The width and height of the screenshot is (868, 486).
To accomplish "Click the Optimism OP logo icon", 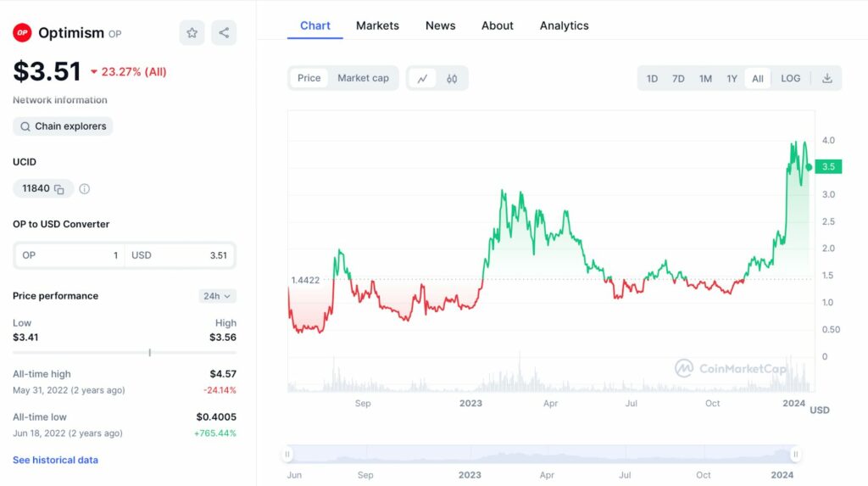I will [x=22, y=33].
